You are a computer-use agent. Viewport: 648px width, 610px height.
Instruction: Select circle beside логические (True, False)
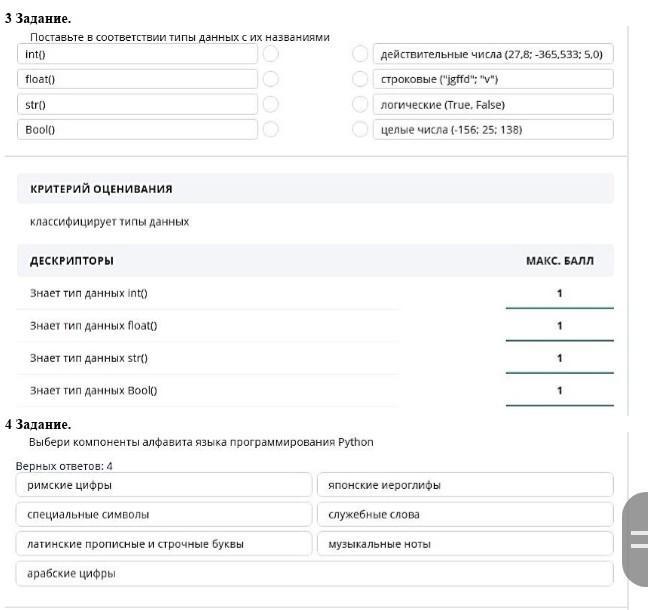(x=360, y=104)
